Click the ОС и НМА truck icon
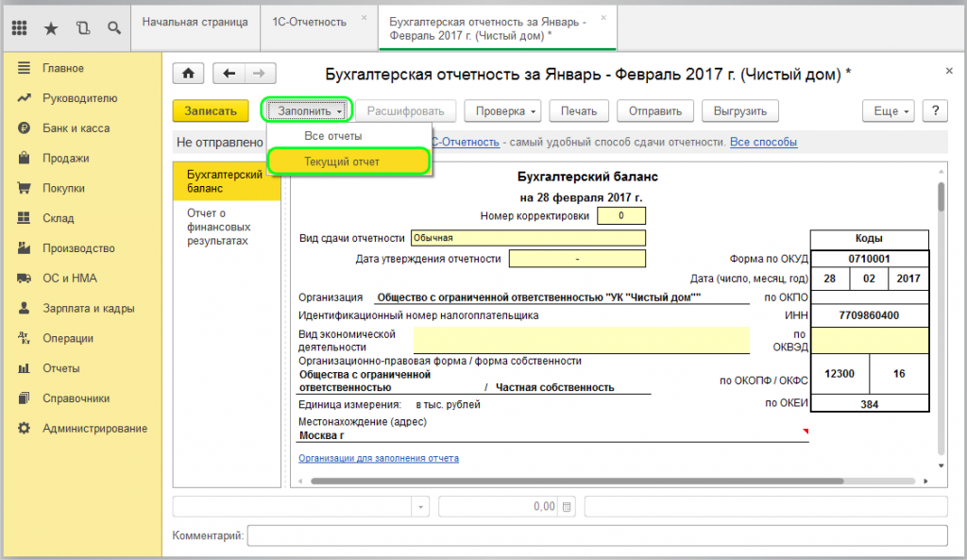Image resolution: width=967 pixels, height=560 pixels. point(24,279)
